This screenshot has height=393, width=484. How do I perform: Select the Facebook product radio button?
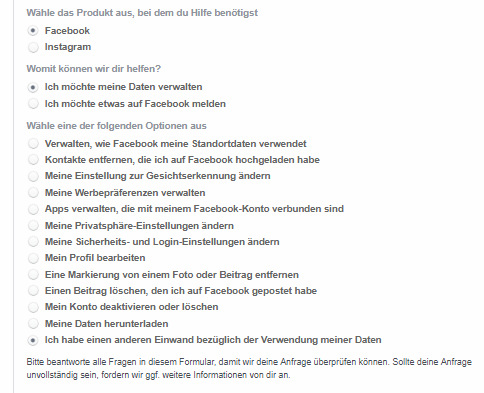coord(33,31)
